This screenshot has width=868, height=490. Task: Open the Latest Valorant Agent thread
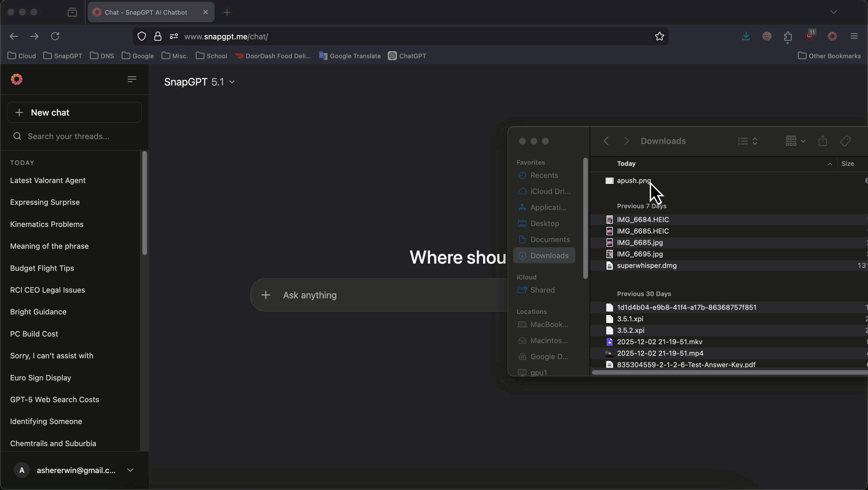pos(48,180)
